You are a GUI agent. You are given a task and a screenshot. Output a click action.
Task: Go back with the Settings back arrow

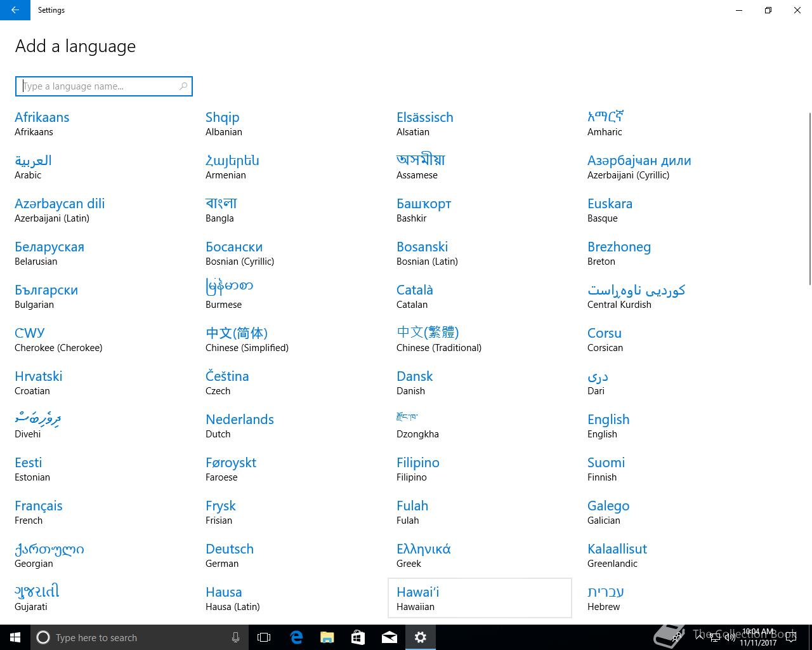pyautogui.click(x=15, y=10)
